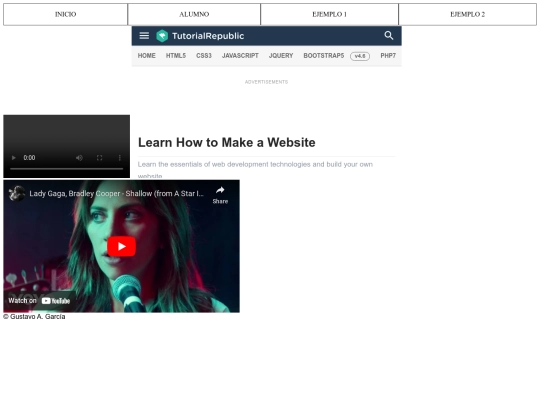The height and width of the screenshot is (405, 540).
Task: Open the YouTube channel avatar
Action: tap(17, 193)
